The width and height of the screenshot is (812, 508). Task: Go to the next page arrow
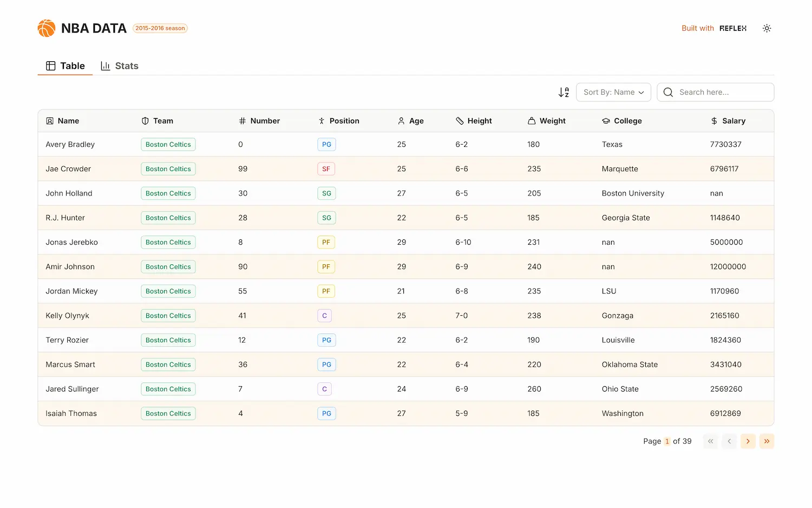tap(748, 441)
